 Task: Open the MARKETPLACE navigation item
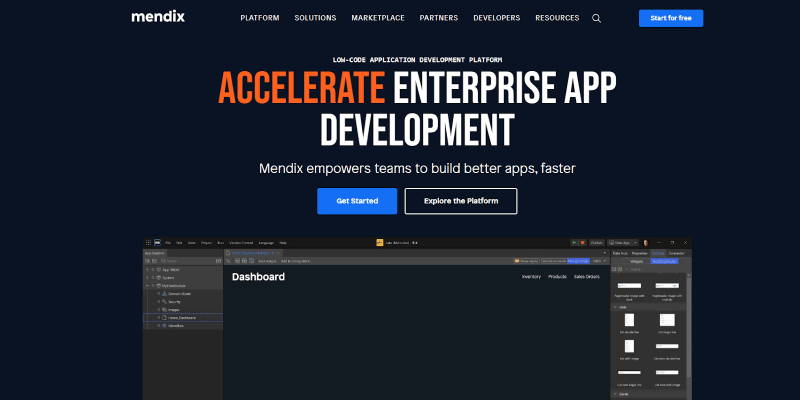[378, 18]
